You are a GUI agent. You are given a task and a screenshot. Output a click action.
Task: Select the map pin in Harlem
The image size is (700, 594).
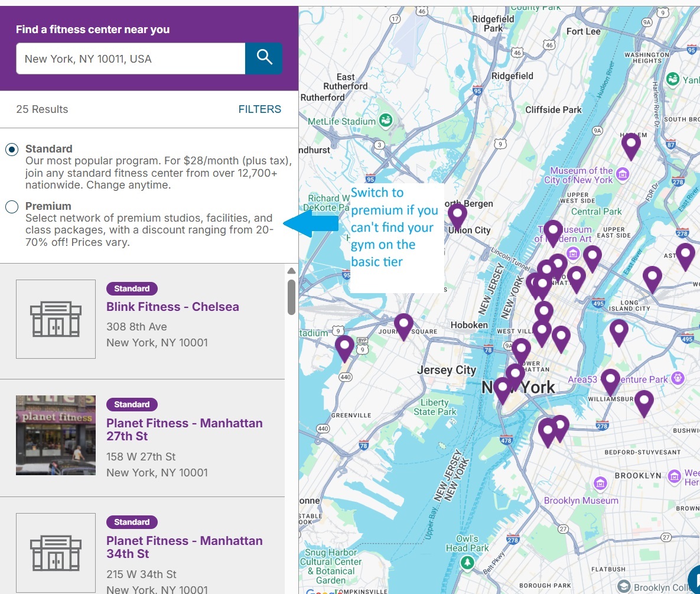(x=631, y=147)
